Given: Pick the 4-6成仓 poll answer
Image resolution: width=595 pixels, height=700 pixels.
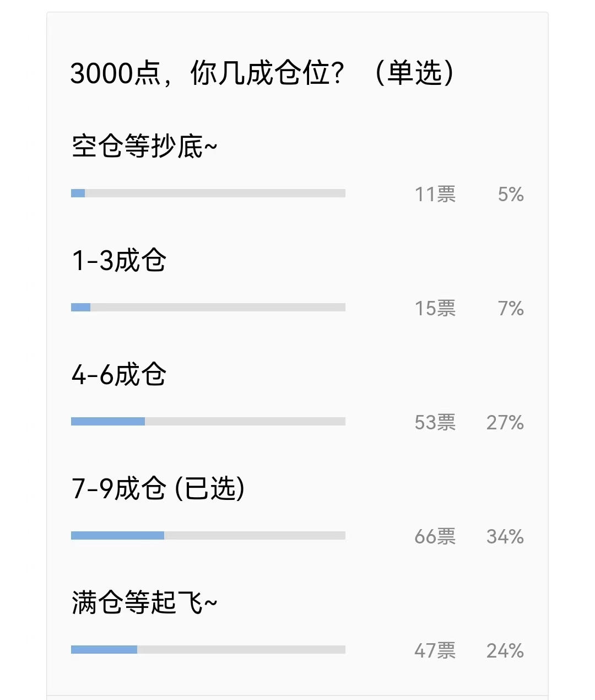Looking at the screenshot, I should point(119,375).
